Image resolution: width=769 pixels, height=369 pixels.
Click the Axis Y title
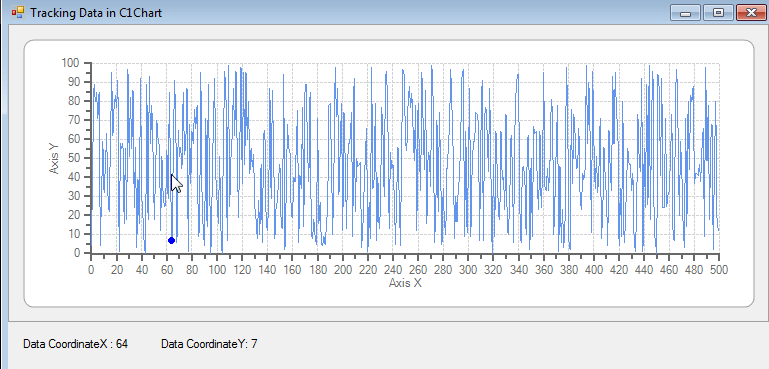(x=54, y=158)
